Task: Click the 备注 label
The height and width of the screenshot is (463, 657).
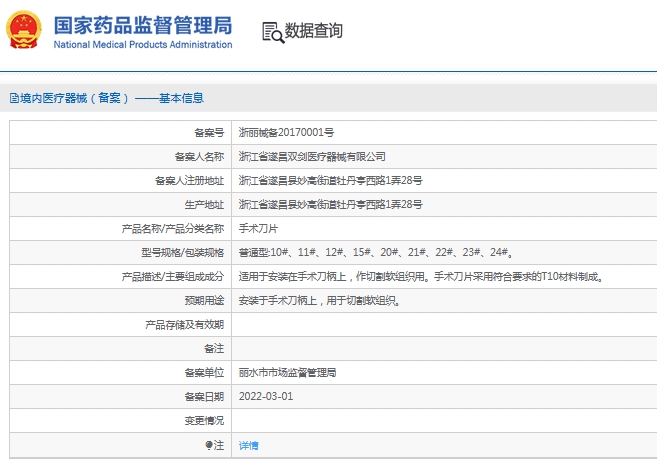Action: tap(214, 349)
